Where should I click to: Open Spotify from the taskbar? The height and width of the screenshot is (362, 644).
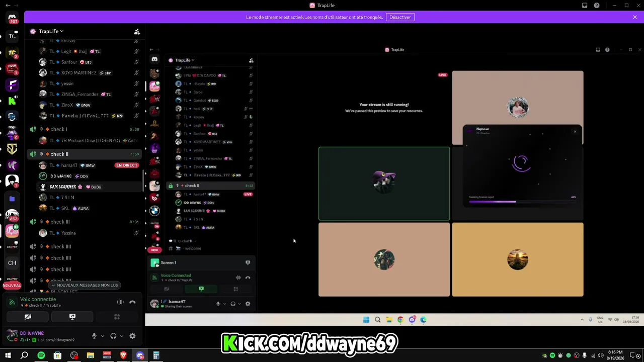(x=41, y=355)
